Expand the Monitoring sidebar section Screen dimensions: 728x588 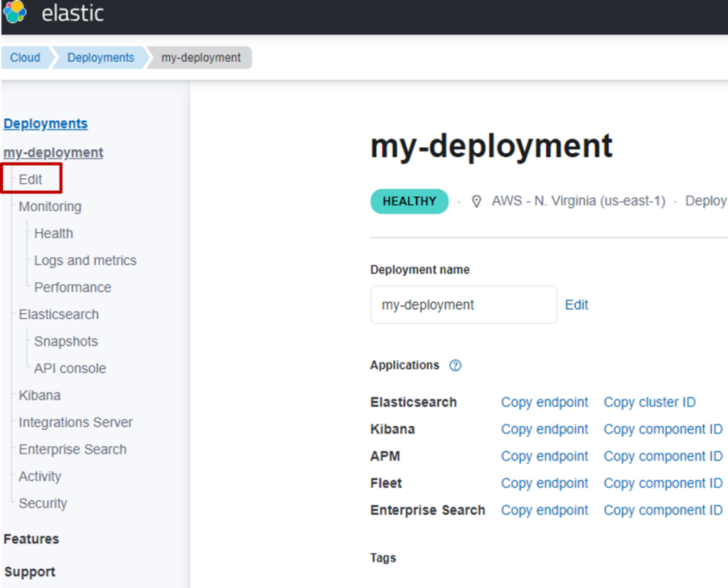(50, 207)
